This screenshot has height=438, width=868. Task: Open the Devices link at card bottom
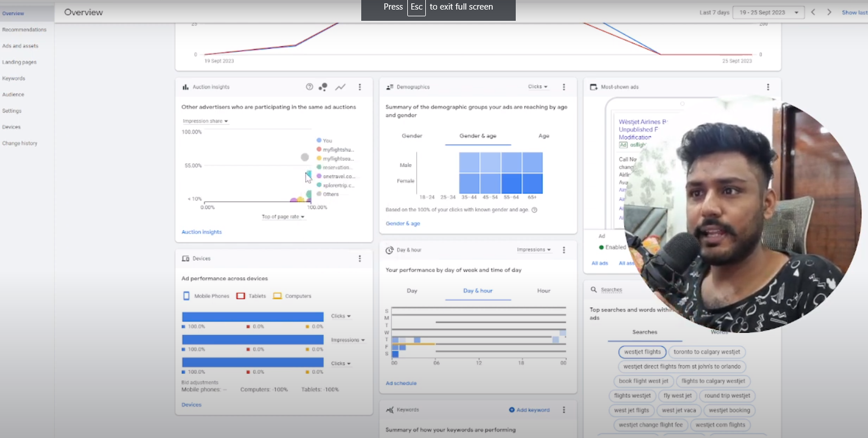point(192,405)
